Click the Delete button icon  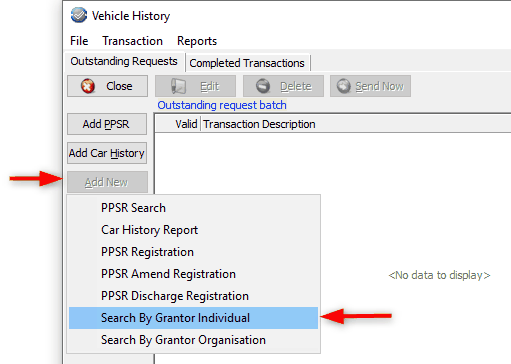click(263, 86)
